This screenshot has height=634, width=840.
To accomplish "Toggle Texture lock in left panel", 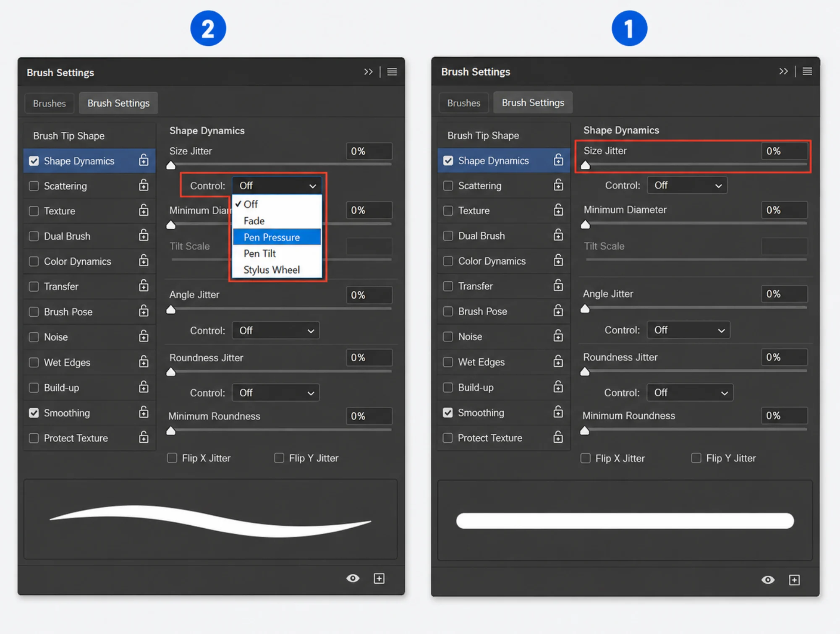I will click(x=144, y=210).
